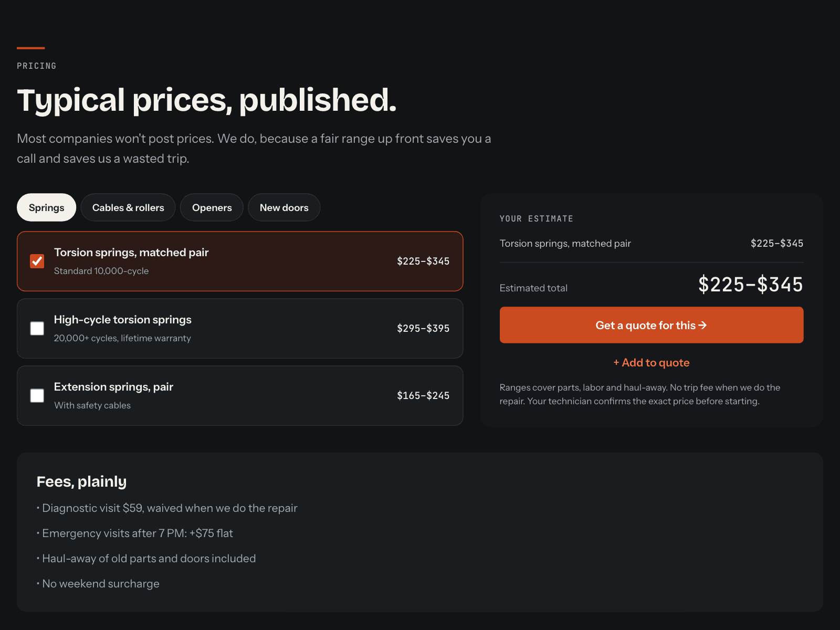
Task: Click the $225–$345 price in Torsion row
Action: [x=423, y=261]
